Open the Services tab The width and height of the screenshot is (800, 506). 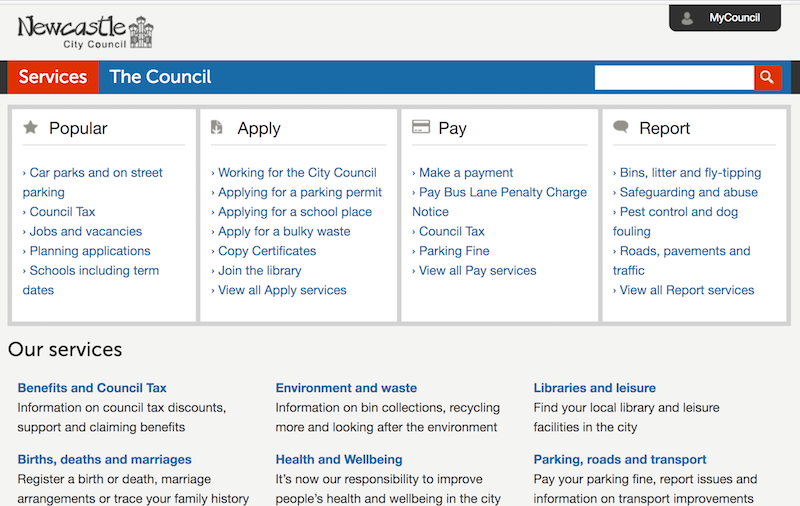(x=53, y=77)
